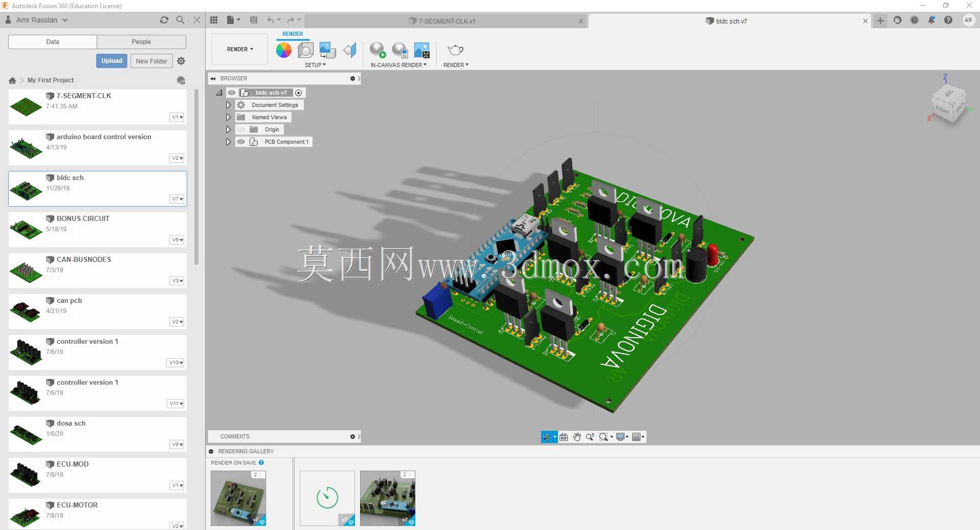Save the current document
The image size is (980, 530).
(254, 20)
